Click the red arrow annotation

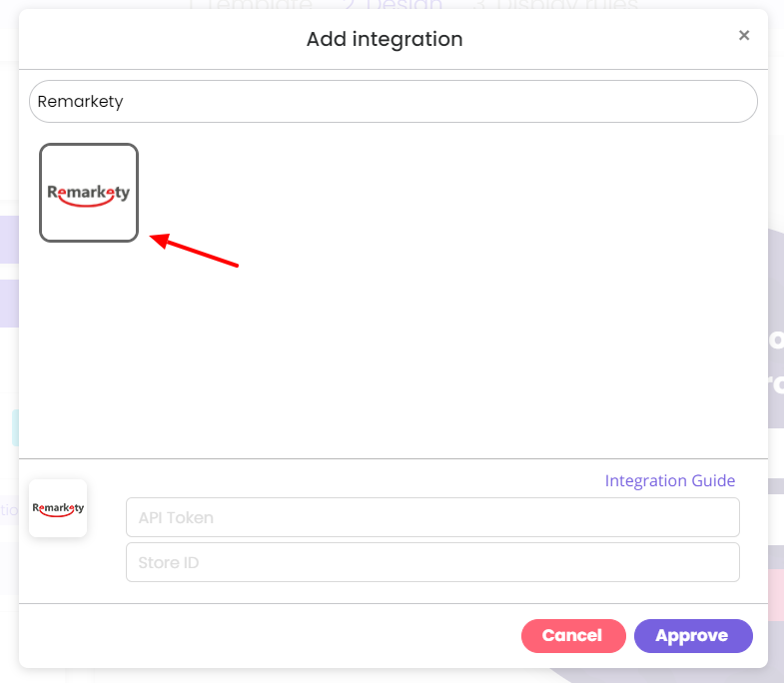(x=194, y=250)
